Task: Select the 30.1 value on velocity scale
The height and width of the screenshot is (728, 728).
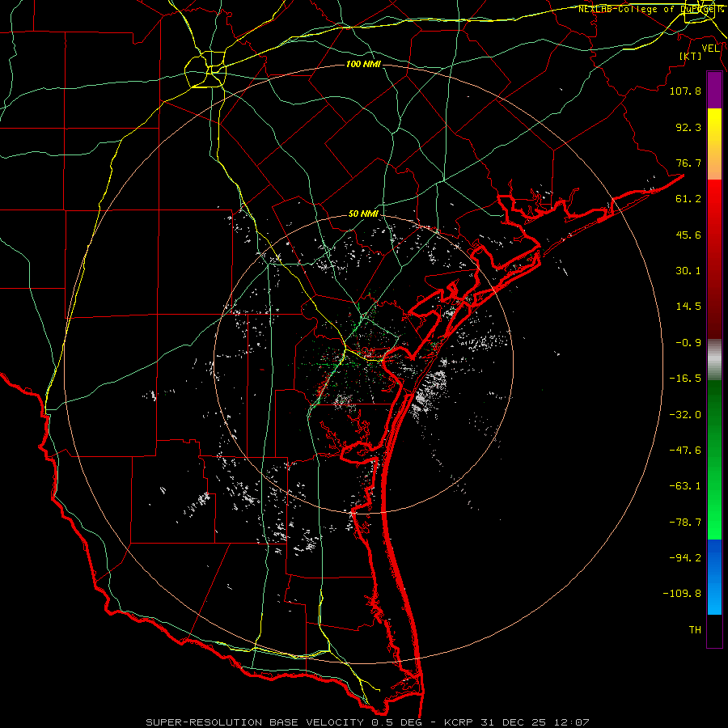Action: pyautogui.click(x=688, y=271)
